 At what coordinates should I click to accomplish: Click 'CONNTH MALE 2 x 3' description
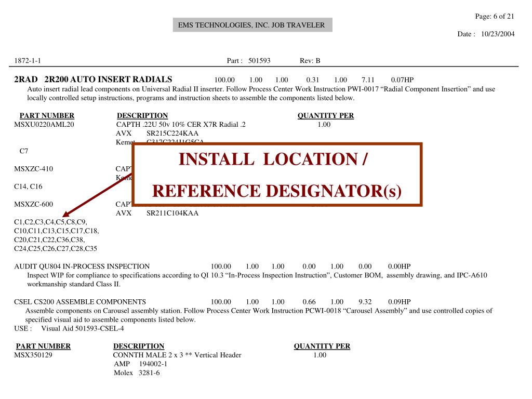point(177,355)
